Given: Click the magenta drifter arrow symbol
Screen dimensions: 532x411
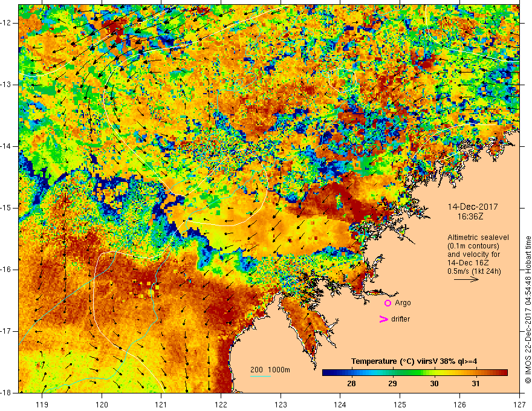Looking at the screenshot, I should click(x=383, y=319).
